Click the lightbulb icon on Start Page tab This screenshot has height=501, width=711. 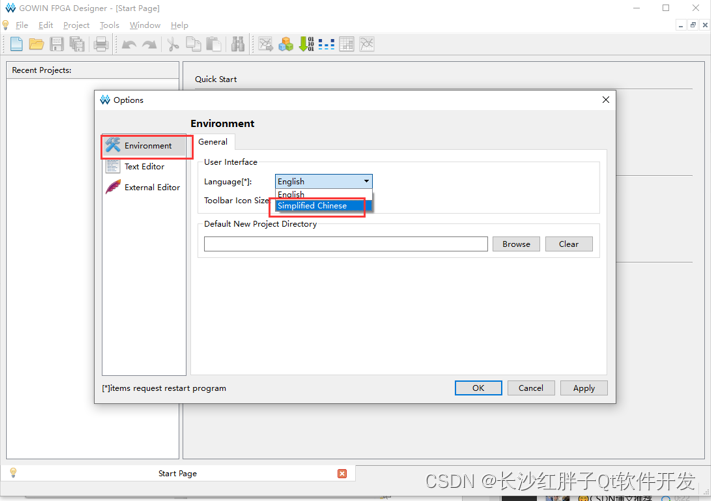click(13, 473)
